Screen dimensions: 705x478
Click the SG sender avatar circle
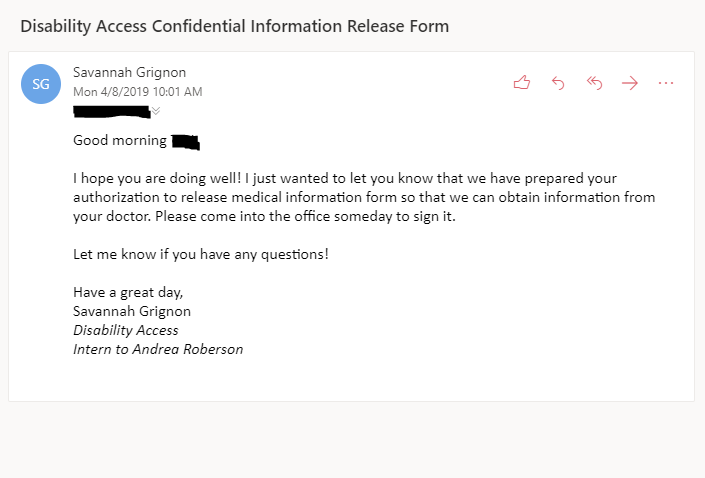click(41, 84)
